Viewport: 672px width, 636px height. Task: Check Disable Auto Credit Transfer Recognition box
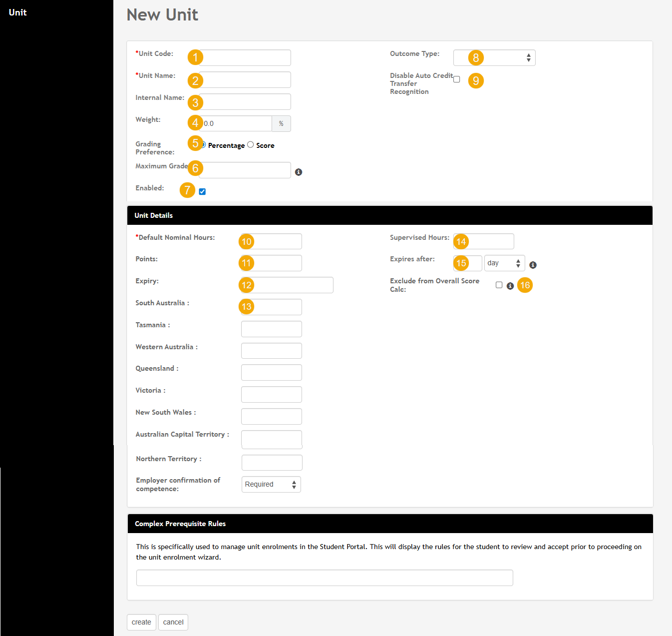(456, 79)
